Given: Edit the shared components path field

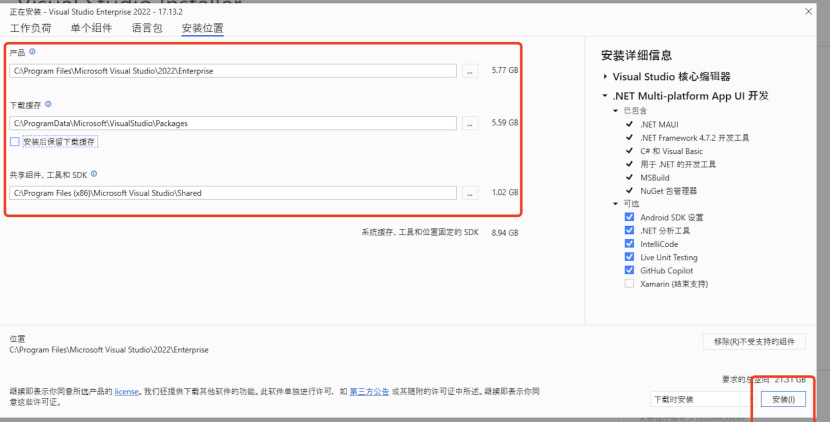Looking at the screenshot, I should point(233,193).
